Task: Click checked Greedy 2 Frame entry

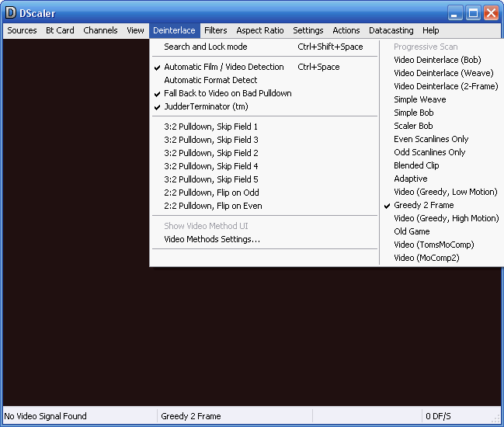Action: 442,205
